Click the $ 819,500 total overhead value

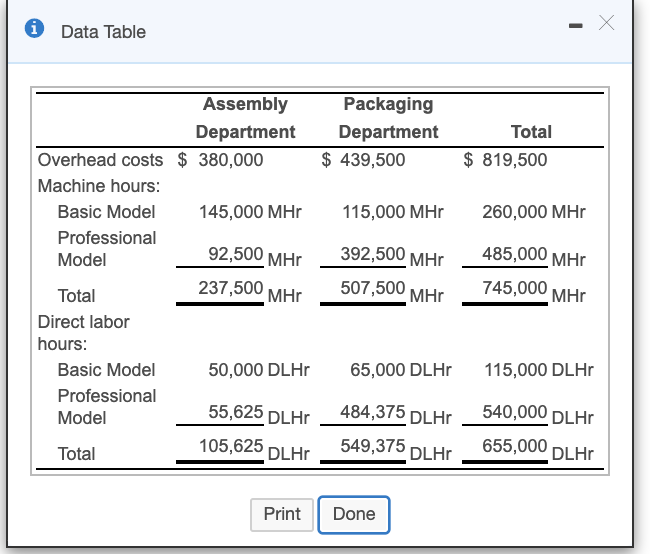pos(506,159)
